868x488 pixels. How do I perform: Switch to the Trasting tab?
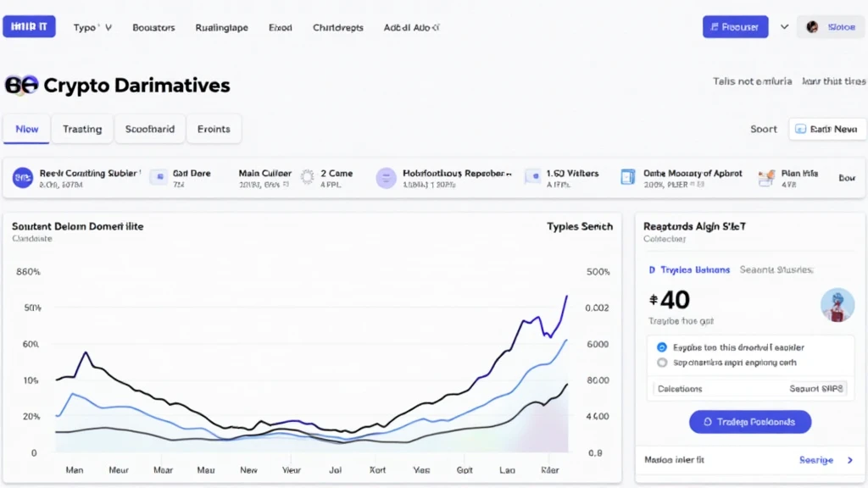click(81, 129)
